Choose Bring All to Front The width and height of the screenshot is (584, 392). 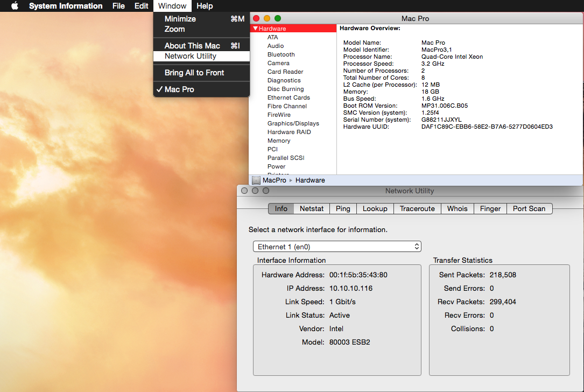click(x=201, y=73)
